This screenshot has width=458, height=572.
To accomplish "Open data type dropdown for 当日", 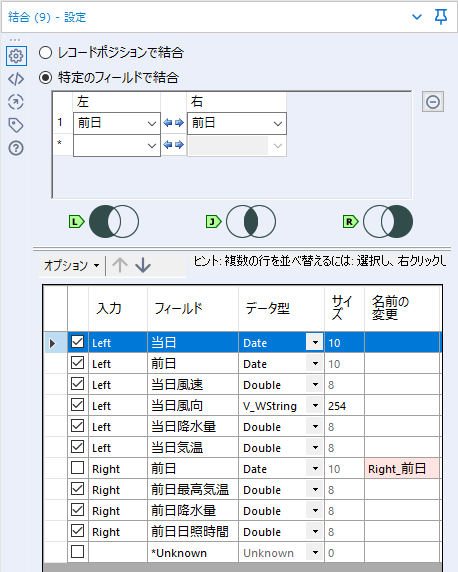I will pyautogui.click(x=315, y=343).
